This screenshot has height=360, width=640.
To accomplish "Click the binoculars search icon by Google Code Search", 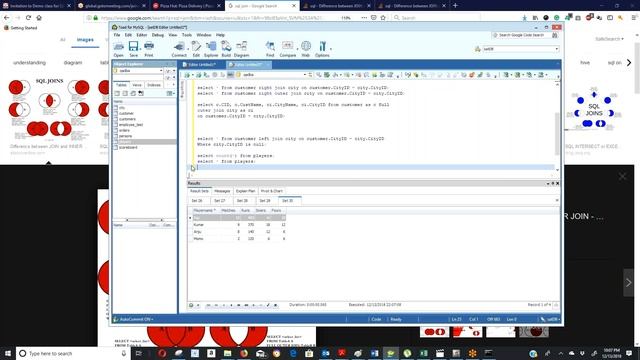I will coord(555,35).
